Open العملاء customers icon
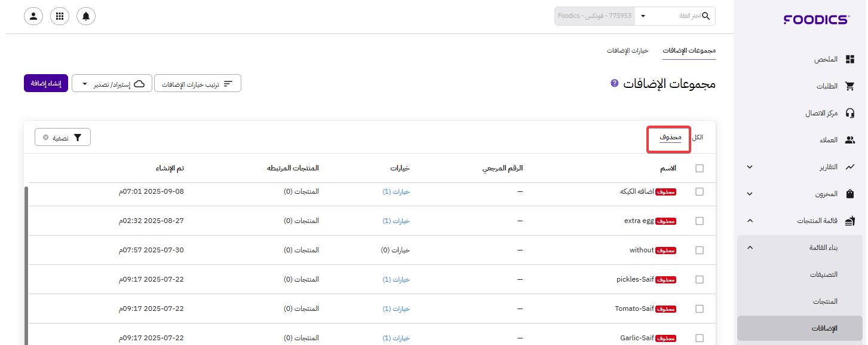868x345 pixels. coord(849,140)
